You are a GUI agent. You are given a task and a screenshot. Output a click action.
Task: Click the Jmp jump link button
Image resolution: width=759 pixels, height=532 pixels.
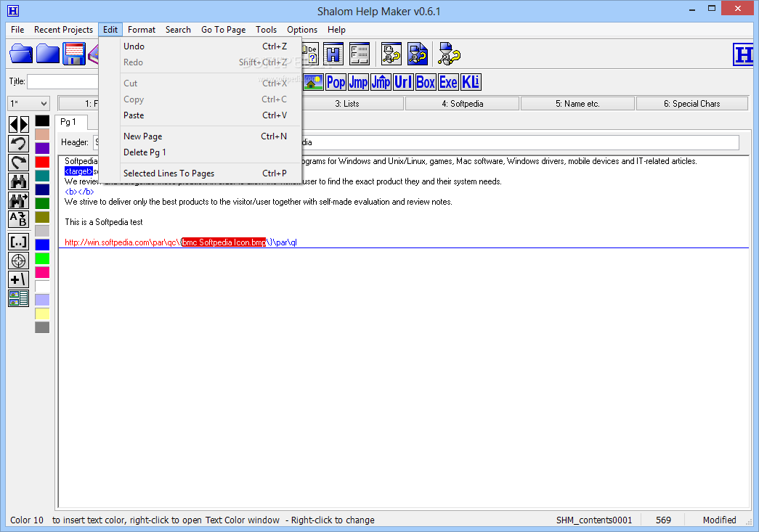click(x=358, y=82)
